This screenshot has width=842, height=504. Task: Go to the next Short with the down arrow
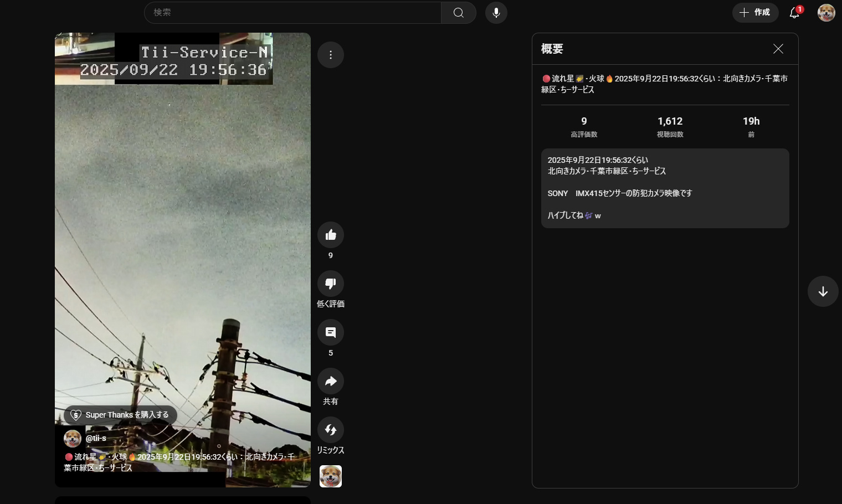(823, 291)
